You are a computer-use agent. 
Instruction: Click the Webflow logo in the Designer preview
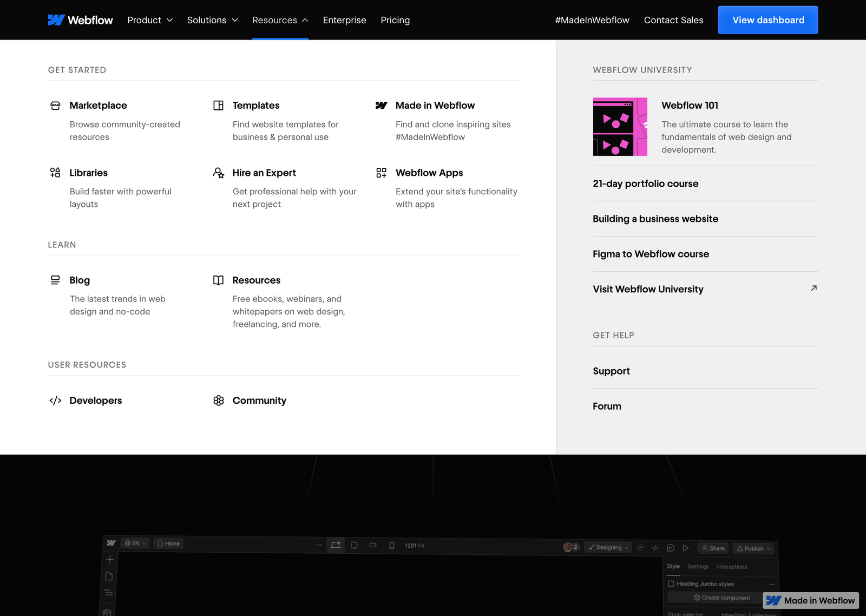(111, 543)
